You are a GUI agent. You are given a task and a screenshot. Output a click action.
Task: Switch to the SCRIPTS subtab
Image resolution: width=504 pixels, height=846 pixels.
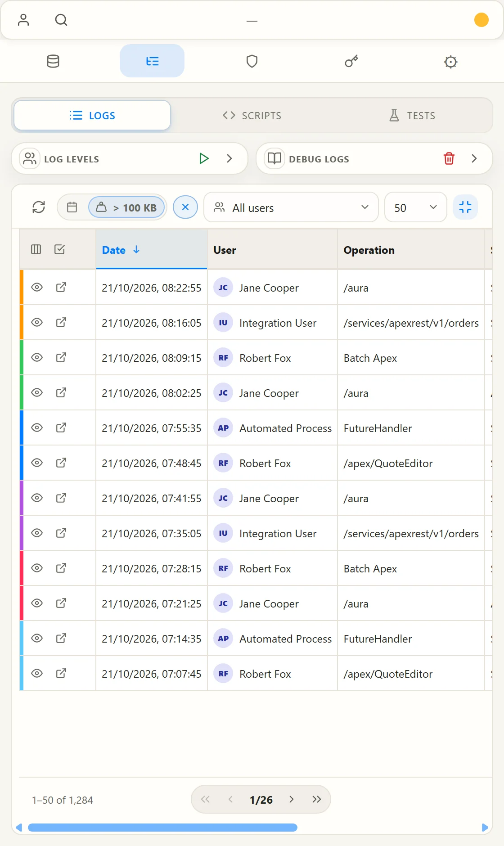(x=252, y=116)
